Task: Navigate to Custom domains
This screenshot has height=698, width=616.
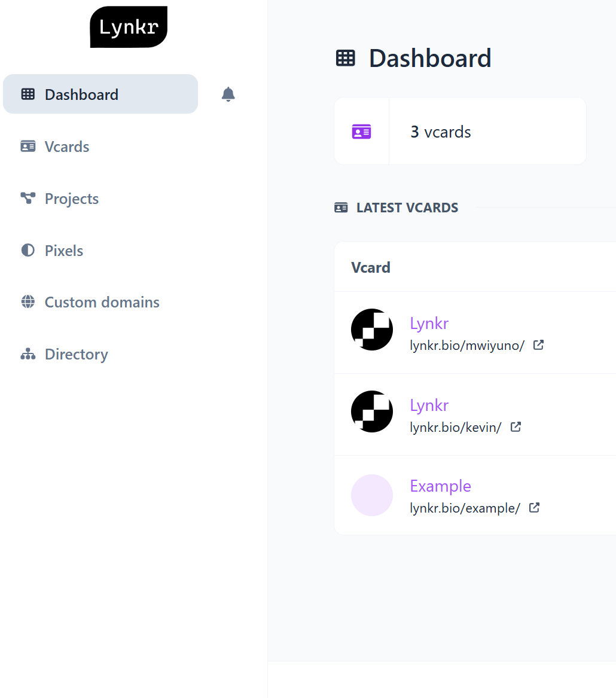Action: click(x=100, y=302)
